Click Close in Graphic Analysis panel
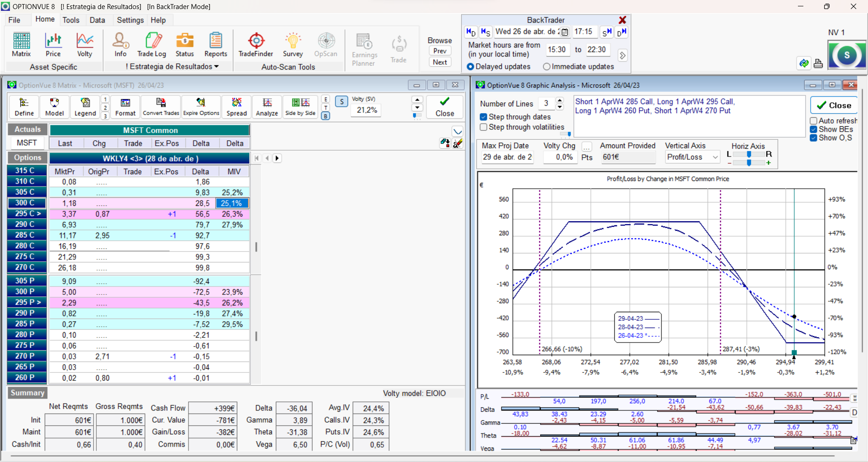The width and height of the screenshot is (868, 462). (x=834, y=105)
